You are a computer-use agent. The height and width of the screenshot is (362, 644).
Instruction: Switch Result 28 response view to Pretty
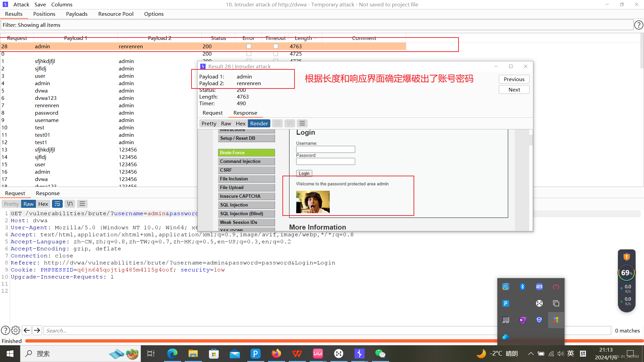[x=209, y=123]
